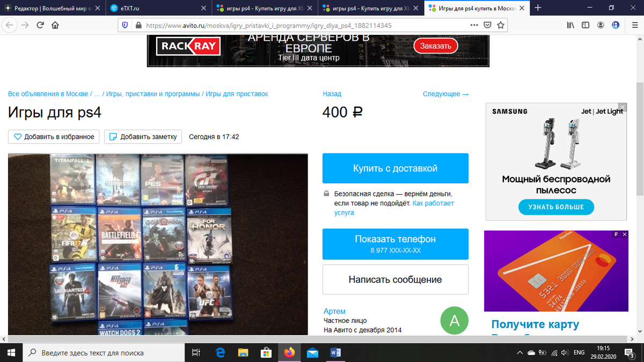Show hidden tray icons chevron
The width and height of the screenshot is (644, 362).
(x=519, y=353)
